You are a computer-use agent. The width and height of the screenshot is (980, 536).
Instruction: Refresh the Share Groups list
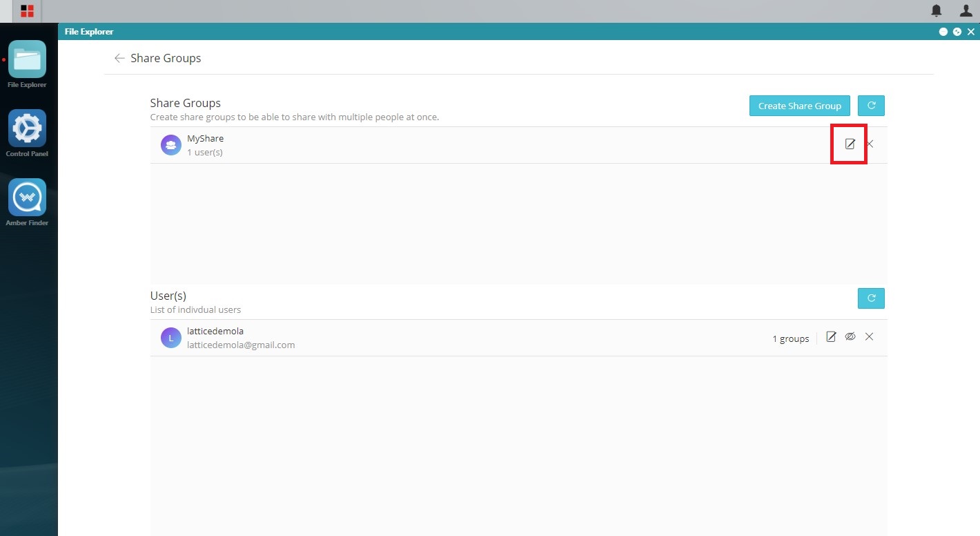click(x=871, y=106)
